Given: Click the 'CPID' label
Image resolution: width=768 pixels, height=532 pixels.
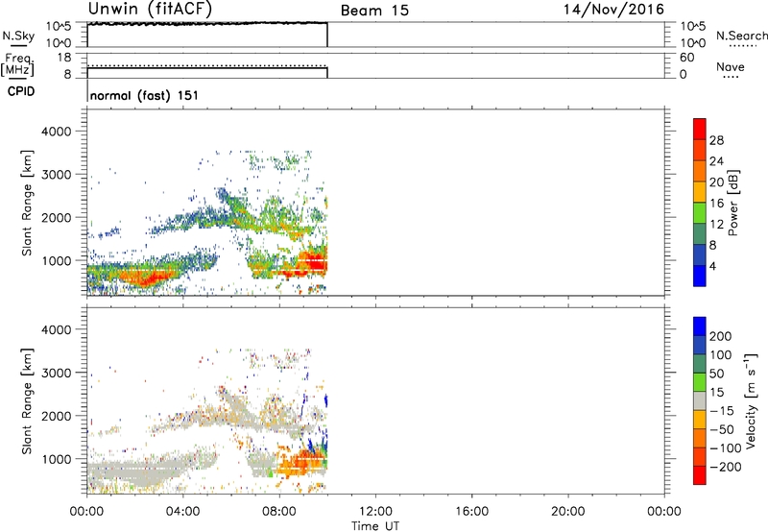Looking at the screenshot, I should pos(21,91).
